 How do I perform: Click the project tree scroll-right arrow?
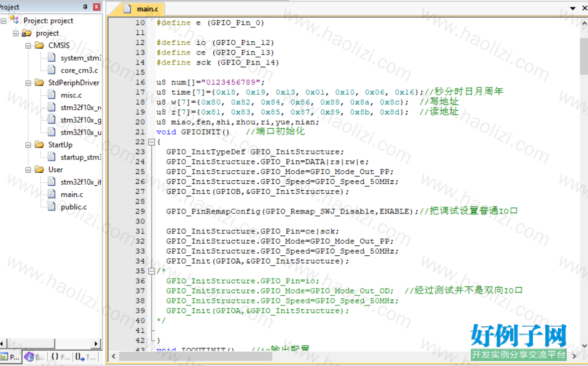click(96, 344)
